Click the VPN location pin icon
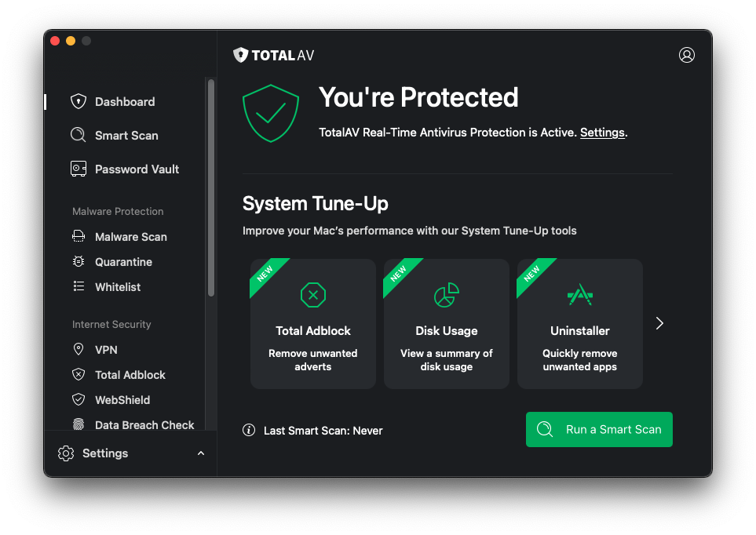This screenshot has width=756, height=535. [79, 350]
